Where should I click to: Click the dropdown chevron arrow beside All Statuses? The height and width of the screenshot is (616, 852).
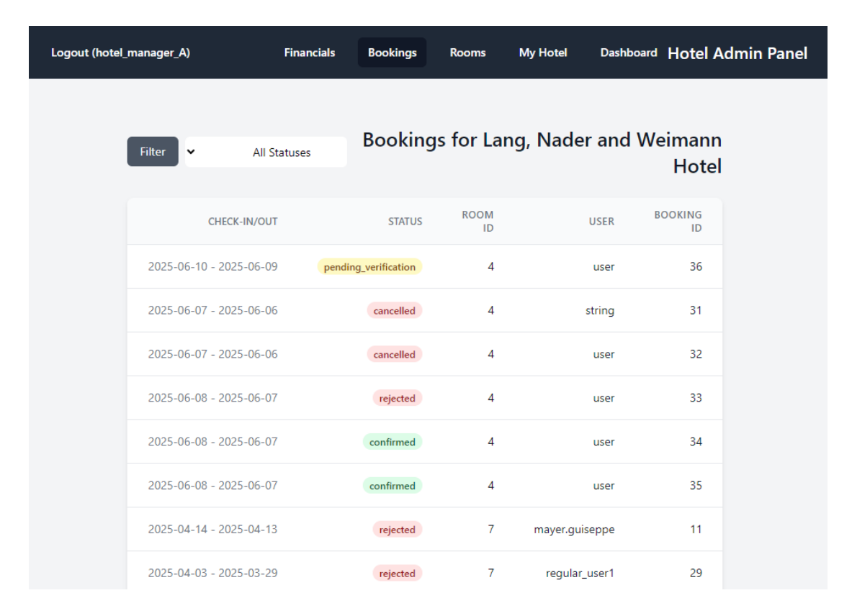[191, 152]
